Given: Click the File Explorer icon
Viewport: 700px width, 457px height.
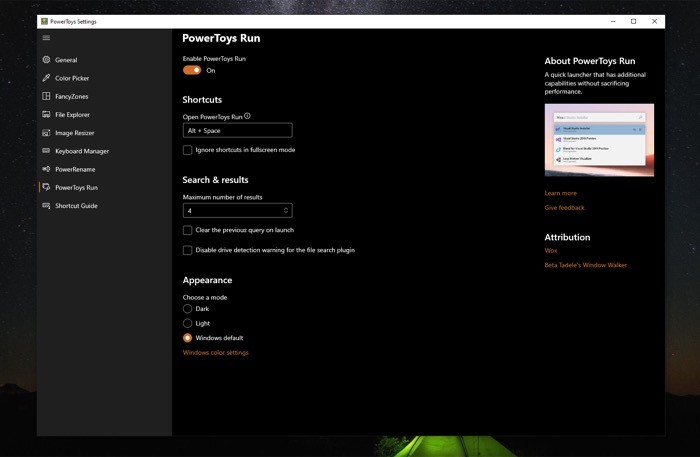Looking at the screenshot, I should point(46,114).
